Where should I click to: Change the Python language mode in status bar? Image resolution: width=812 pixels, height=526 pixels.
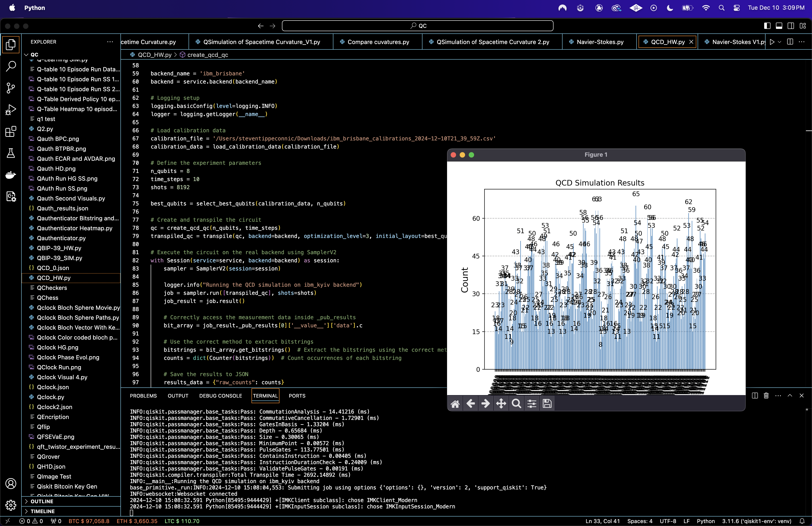tap(706, 521)
